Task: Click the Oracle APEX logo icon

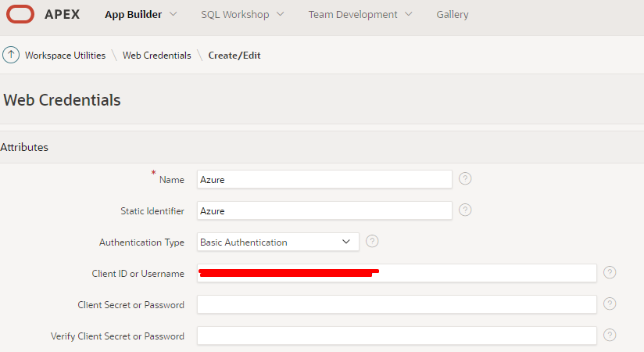Action: coord(20,14)
